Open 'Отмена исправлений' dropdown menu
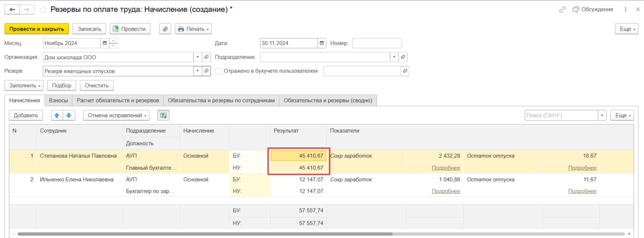This screenshot has height=238, width=644. pos(116,115)
